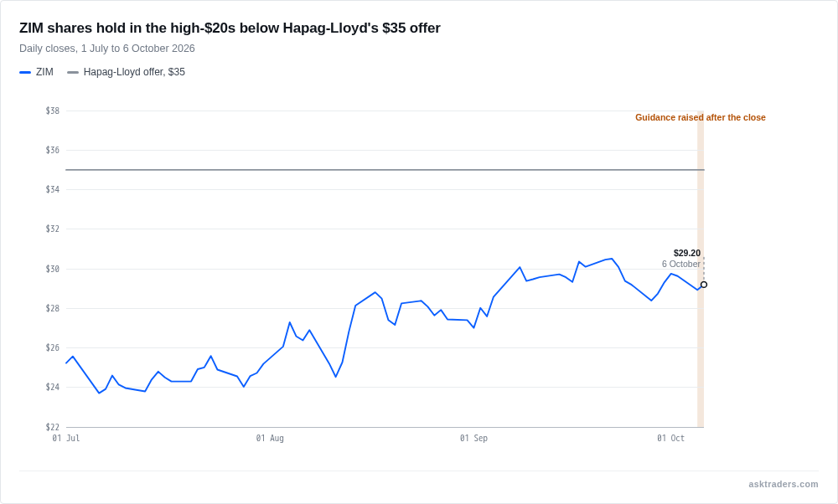Toggle the ZIM series in the legend
This screenshot has width=838, height=504.
(x=36, y=72)
